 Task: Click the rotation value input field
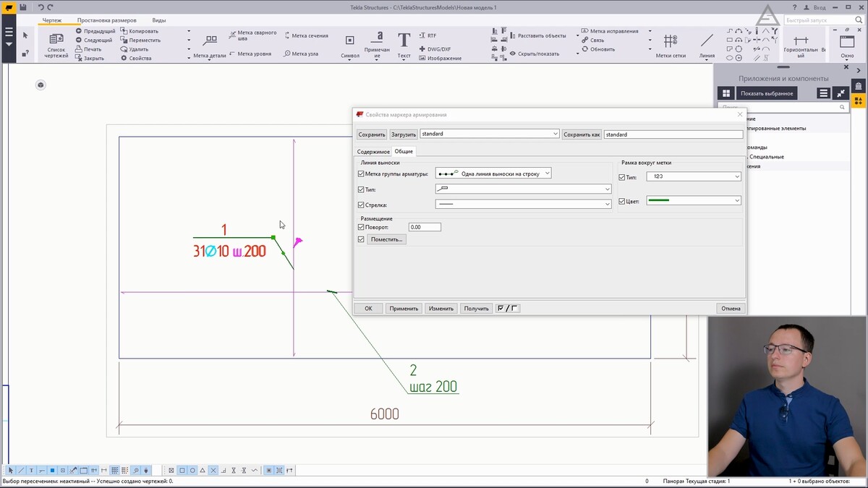coord(425,227)
